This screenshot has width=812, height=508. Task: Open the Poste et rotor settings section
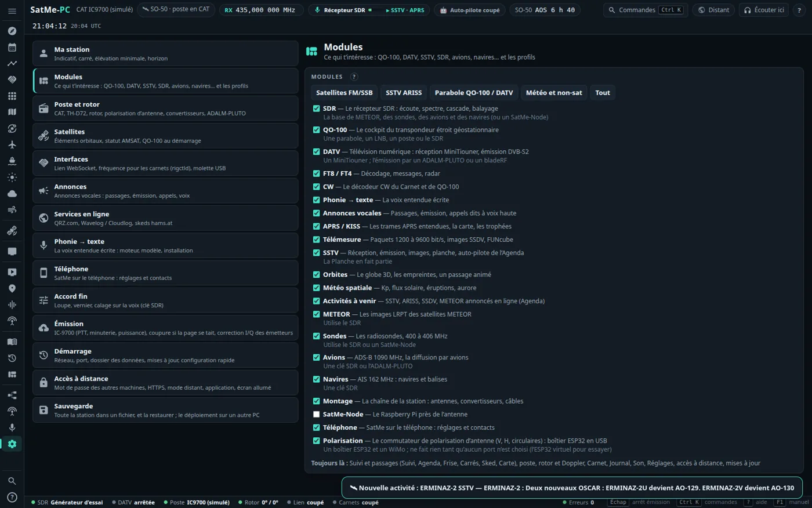click(165, 108)
